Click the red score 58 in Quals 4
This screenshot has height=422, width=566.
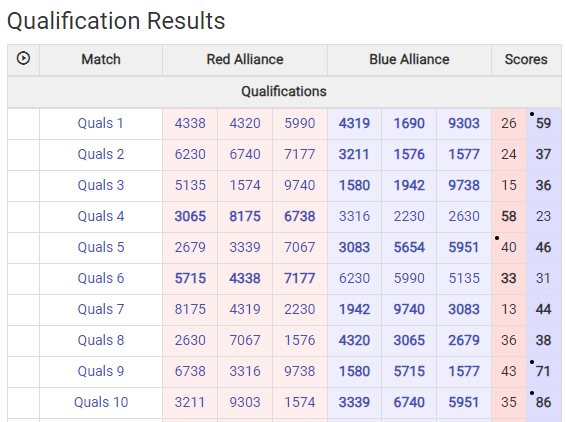tap(509, 216)
